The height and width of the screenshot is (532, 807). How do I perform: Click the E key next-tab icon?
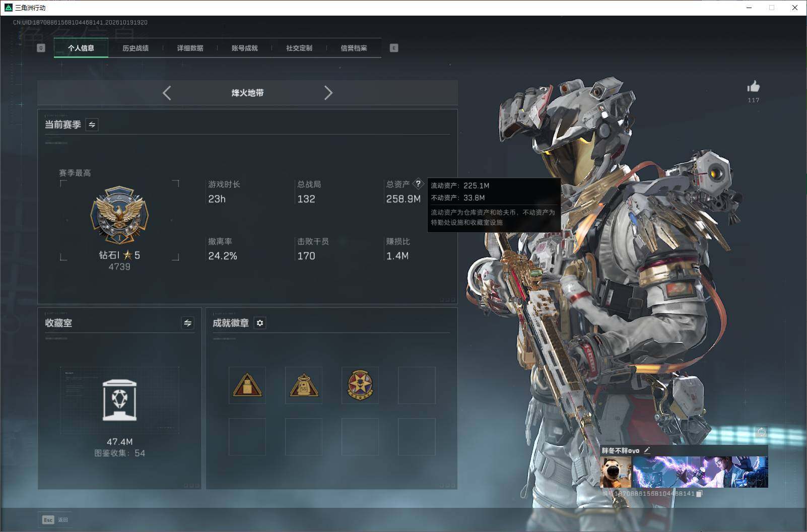click(394, 48)
